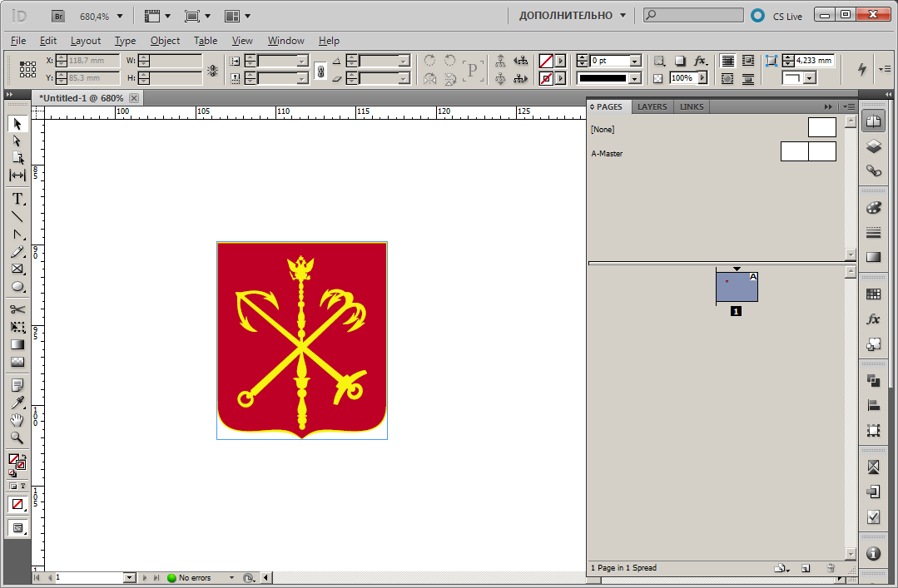Select the Selection tool (black arrow)
The height and width of the screenshot is (588, 898).
click(x=17, y=124)
